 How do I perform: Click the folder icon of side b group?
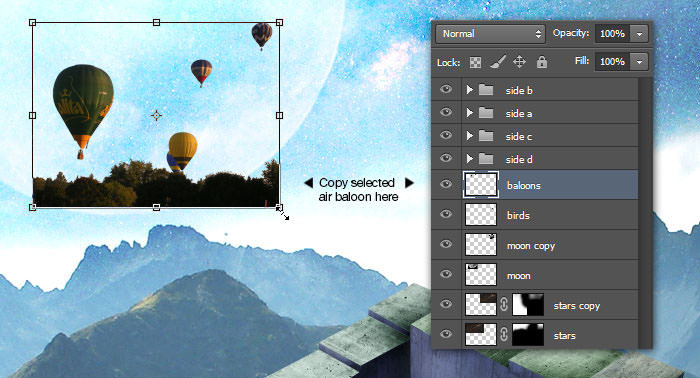point(486,90)
